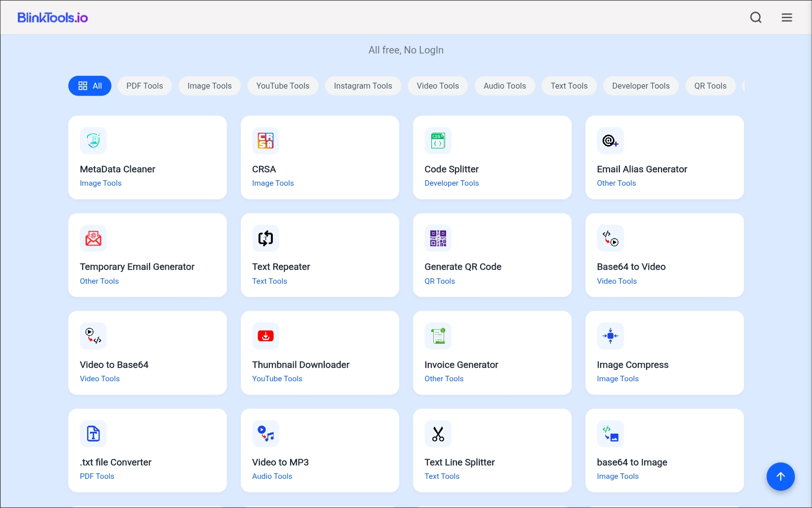
Task: Open the Base64 to Video title
Action: 631,267
